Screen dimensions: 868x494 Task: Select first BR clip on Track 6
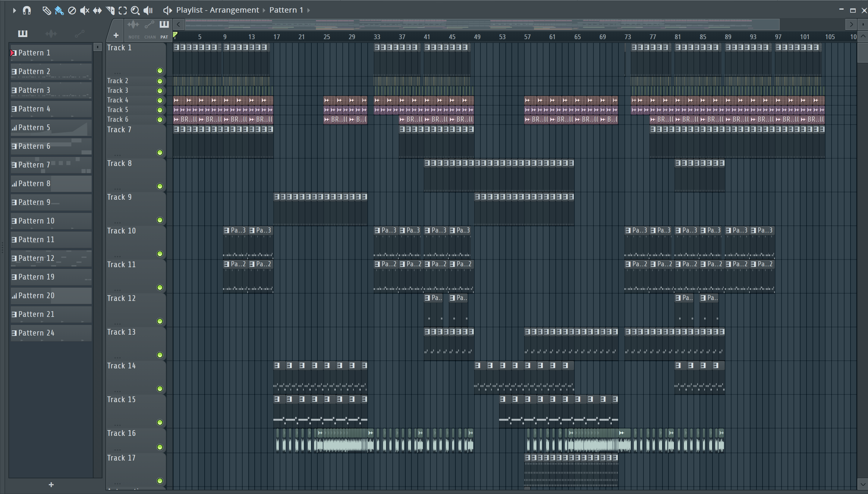pos(185,119)
